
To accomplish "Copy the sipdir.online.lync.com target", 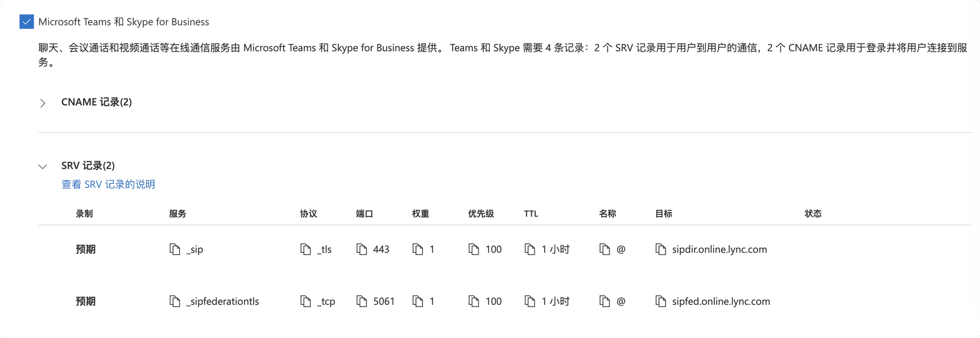I will [661, 249].
